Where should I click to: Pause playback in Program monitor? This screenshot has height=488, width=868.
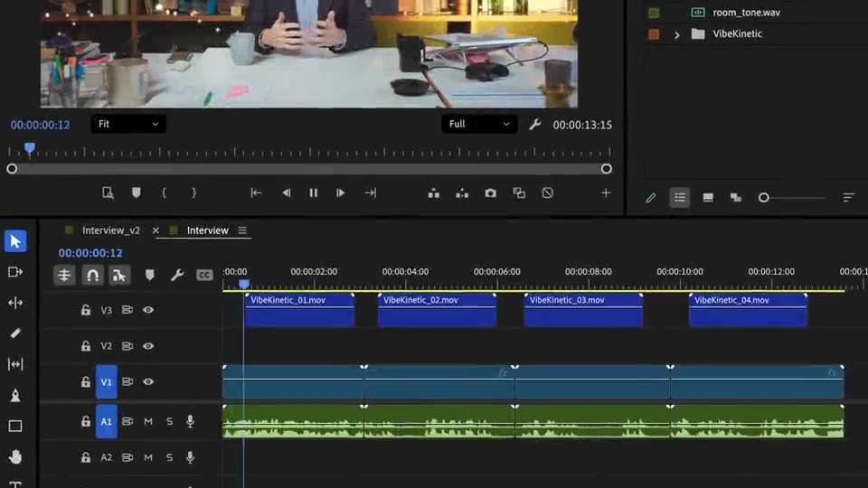click(x=314, y=192)
